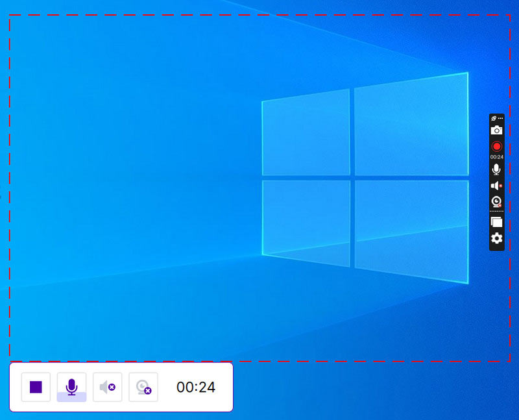Toggle webcam icon in the dark side toolbar
The image size is (519, 420).
click(x=496, y=202)
